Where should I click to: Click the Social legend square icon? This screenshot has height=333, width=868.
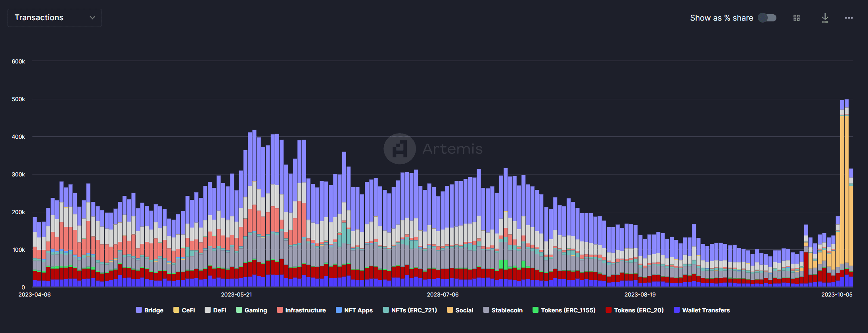450,310
